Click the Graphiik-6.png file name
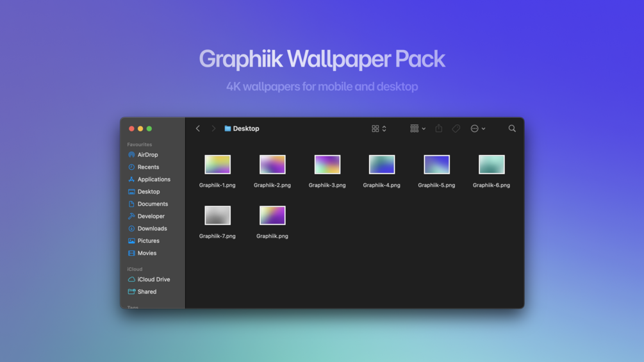Image resolution: width=644 pixels, height=362 pixels. [x=491, y=185]
